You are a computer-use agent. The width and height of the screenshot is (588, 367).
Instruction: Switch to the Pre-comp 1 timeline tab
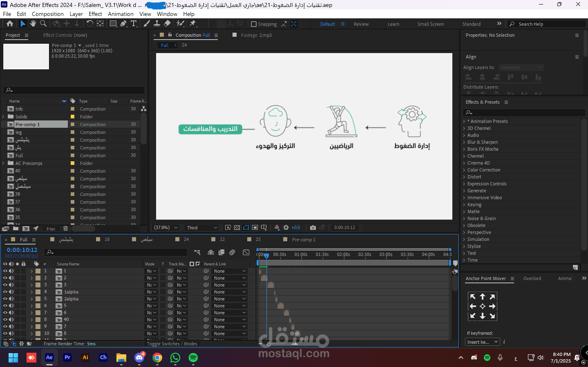[x=303, y=240]
